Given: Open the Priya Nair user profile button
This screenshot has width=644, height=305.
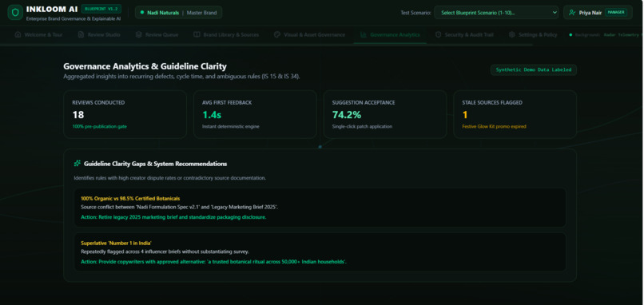Looking at the screenshot, I should [598, 13].
